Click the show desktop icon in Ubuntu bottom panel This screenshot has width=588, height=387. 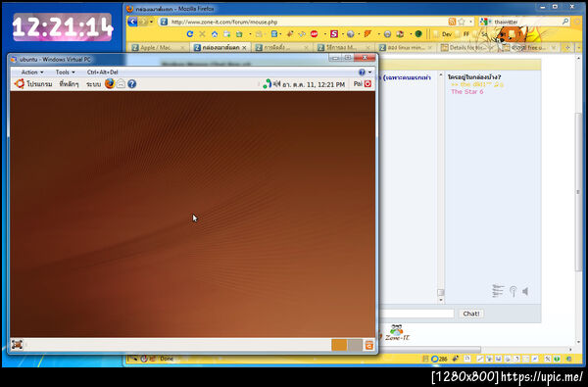pos(17,344)
